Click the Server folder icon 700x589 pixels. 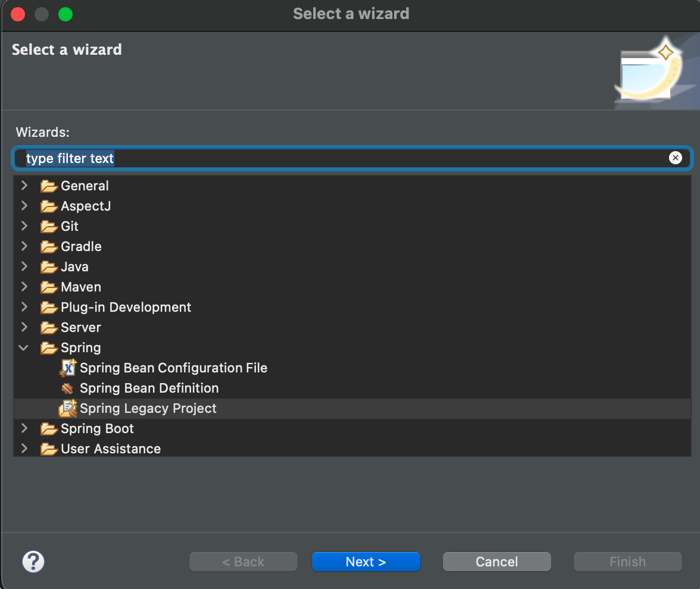49,327
